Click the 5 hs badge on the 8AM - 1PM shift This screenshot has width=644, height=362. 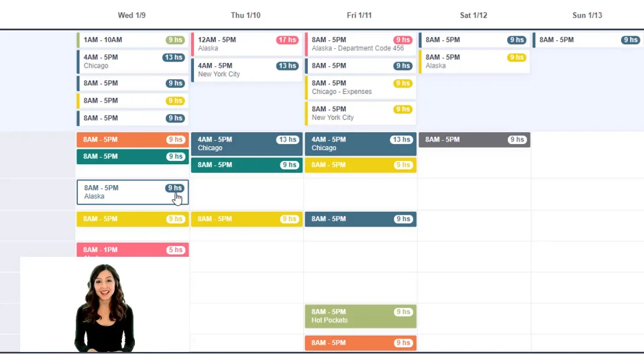[175, 250]
